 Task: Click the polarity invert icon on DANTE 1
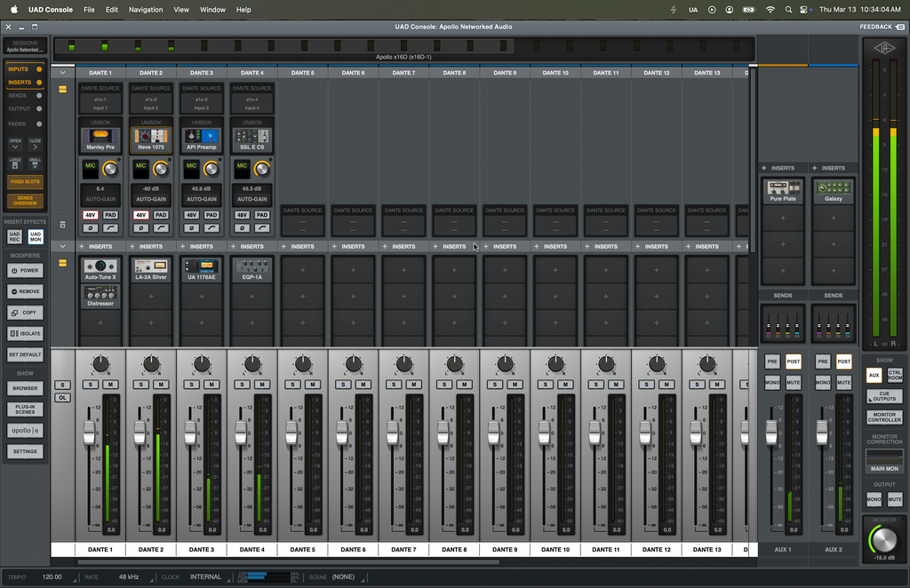[90, 228]
